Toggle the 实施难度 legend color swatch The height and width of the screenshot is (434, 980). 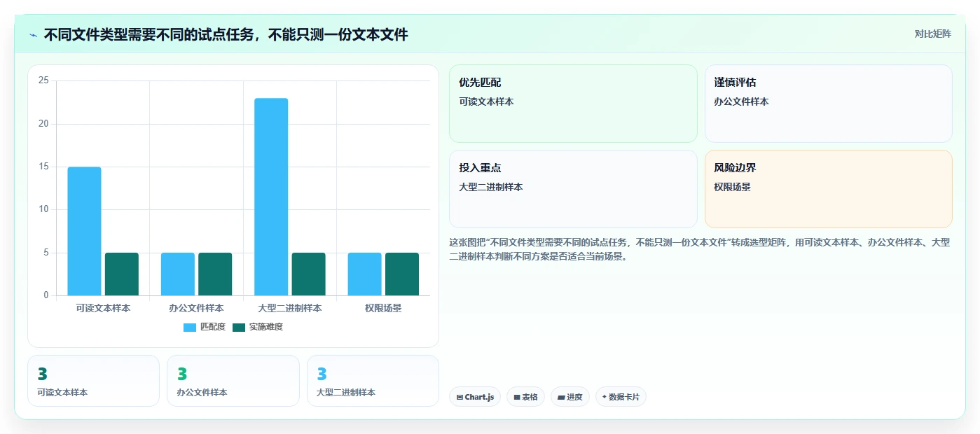(x=239, y=327)
